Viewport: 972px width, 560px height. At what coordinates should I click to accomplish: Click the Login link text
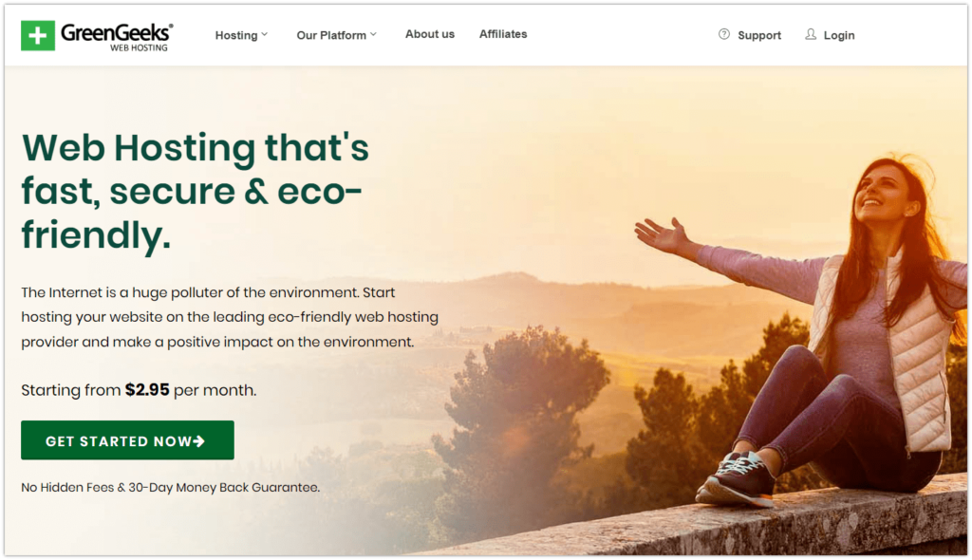pyautogui.click(x=839, y=35)
